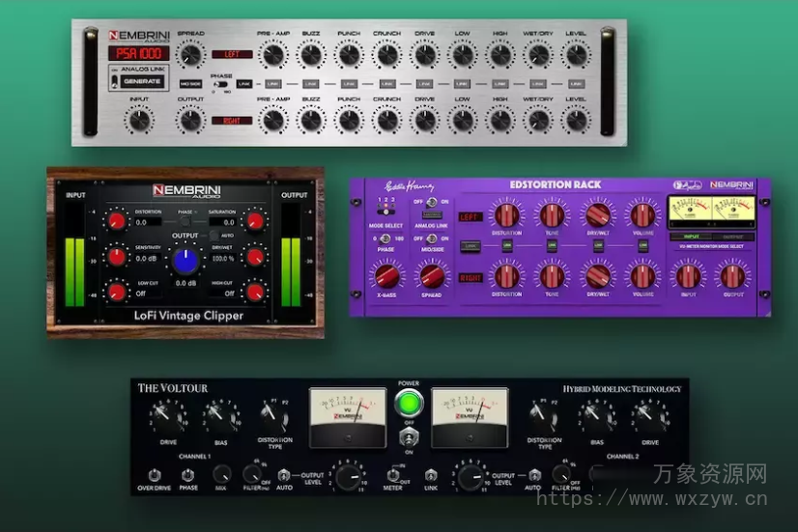Click the Right channel Level knob in PSA 1000
The height and width of the screenshot is (532, 798).
[576, 121]
